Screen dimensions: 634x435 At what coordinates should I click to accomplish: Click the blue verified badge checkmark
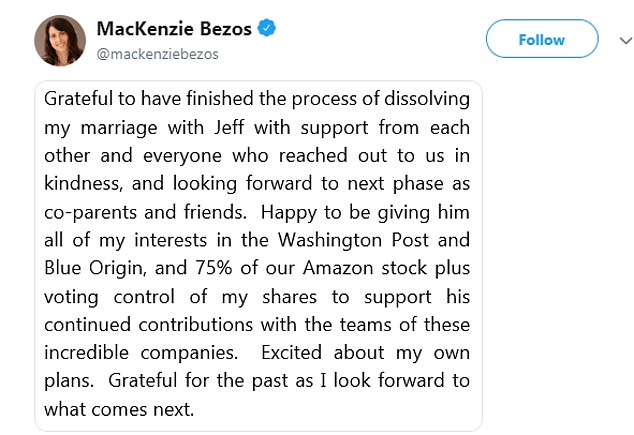[x=265, y=28]
